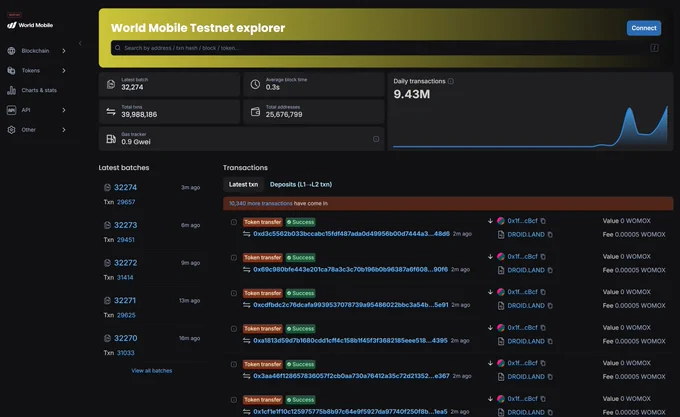Expand the Tokens menu chevron
This screenshot has height=417, width=680.
point(64,70)
